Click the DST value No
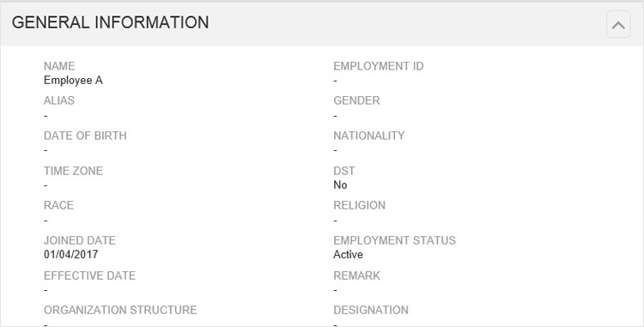This screenshot has width=644, height=327. [340, 185]
